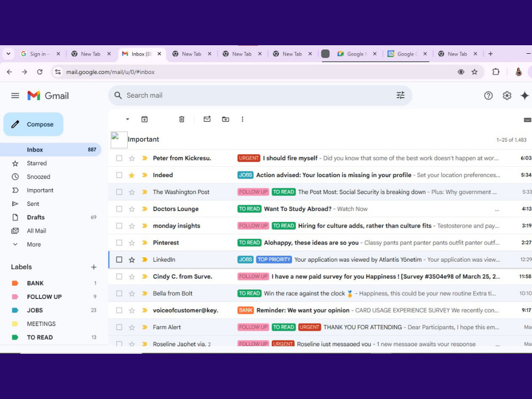Toggle importance marker on Pinterest email
The height and width of the screenshot is (399, 532).
[145, 243]
